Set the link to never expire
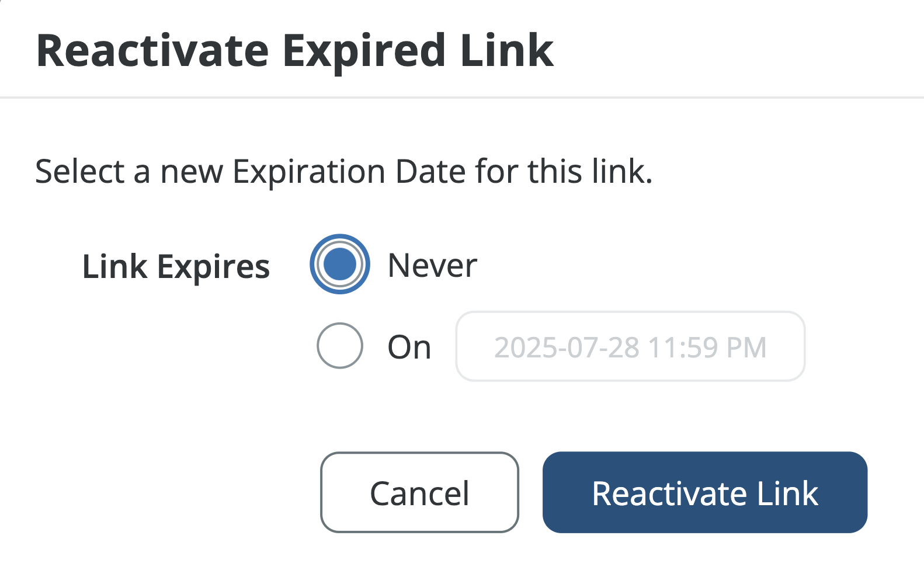 click(339, 264)
